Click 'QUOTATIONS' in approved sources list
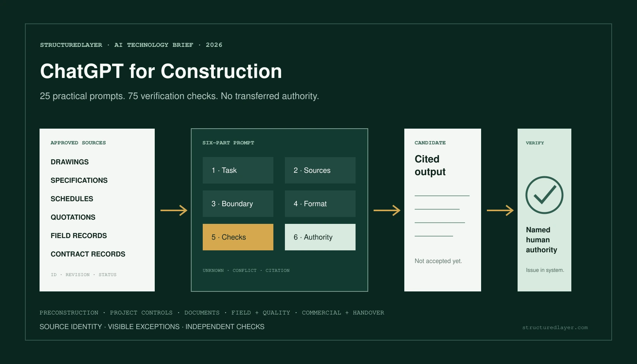637x364 pixels. 73,217
